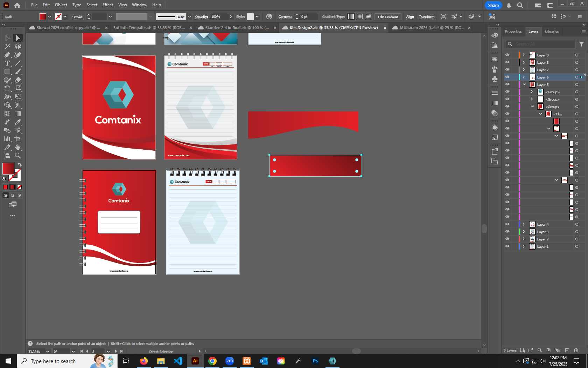The height and width of the screenshot is (368, 588).
Task: Select the Eyedropper tool
Action: tap(18, 122)
